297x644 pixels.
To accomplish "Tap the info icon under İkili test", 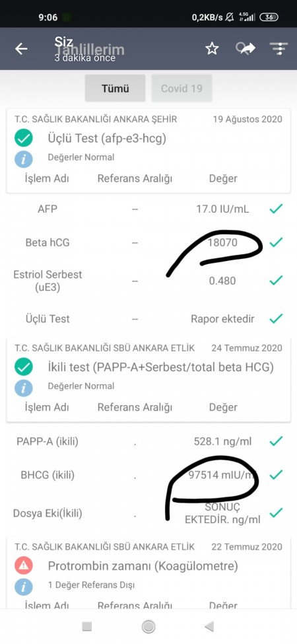I will point(23,387).
